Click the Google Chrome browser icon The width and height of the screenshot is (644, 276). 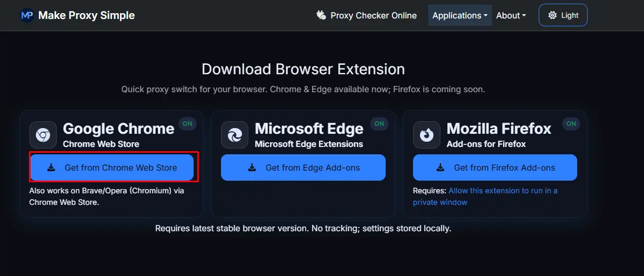click(43, 135)
